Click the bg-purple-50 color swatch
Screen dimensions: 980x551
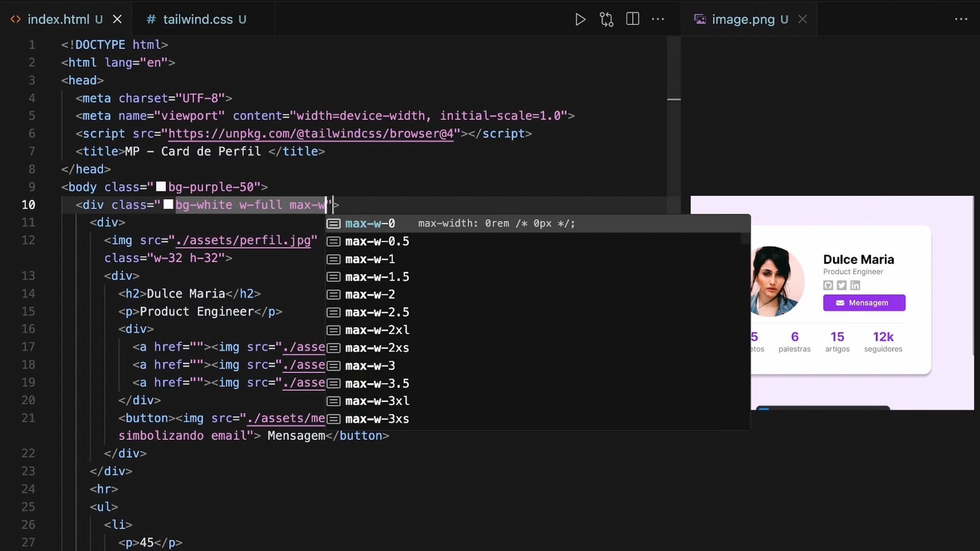pos(161,187)
